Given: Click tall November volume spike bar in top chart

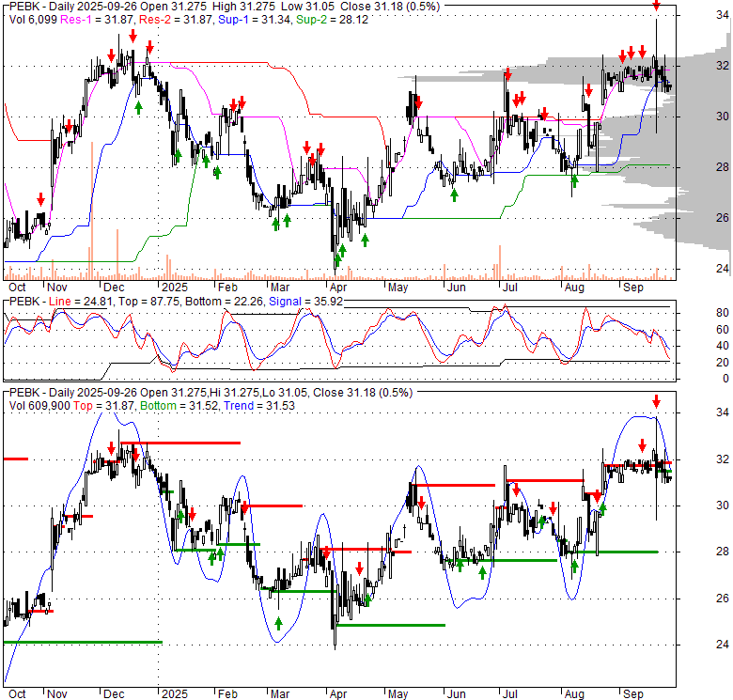Looking at the screenshot, I should 92,210.
